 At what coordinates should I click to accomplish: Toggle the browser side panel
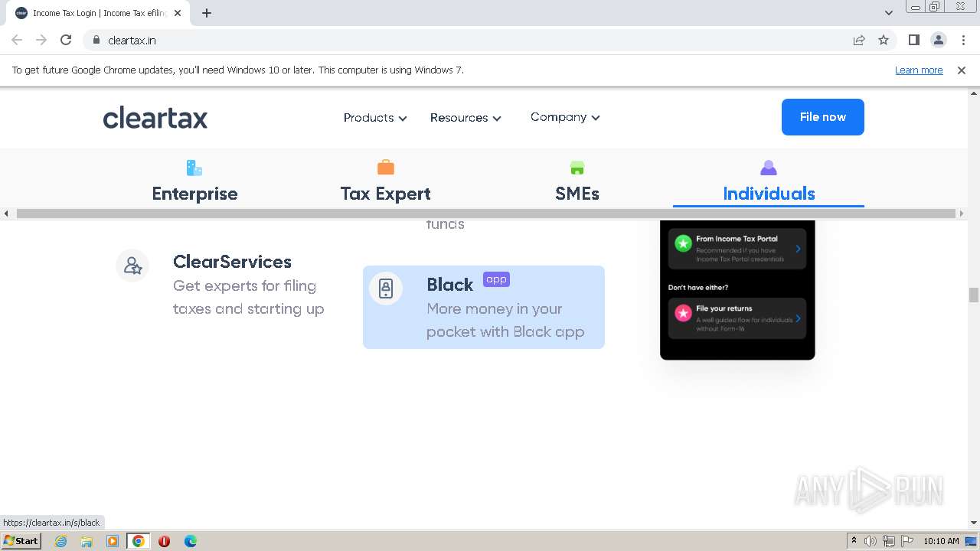pyautogui.click(x=913, y=40)
